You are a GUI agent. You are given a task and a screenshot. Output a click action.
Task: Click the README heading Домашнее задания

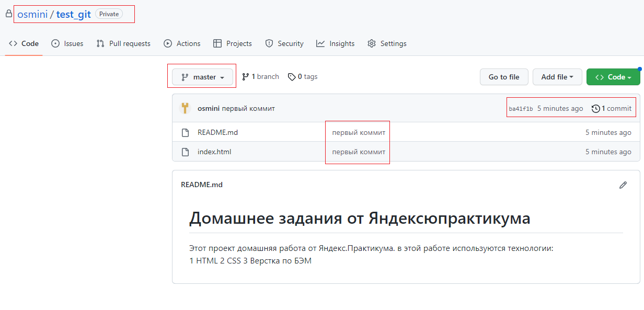coord(360,218)
